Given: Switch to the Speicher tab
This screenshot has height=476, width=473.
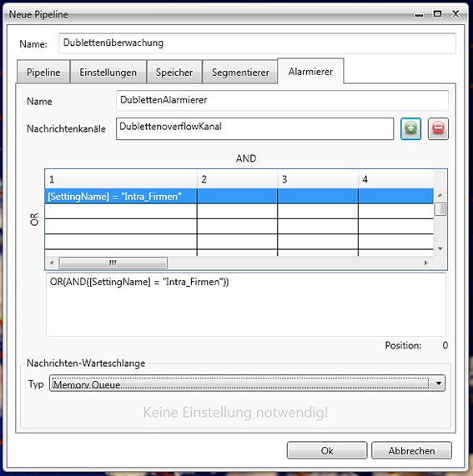Looking at the screenshot, I should click(174, 73).
